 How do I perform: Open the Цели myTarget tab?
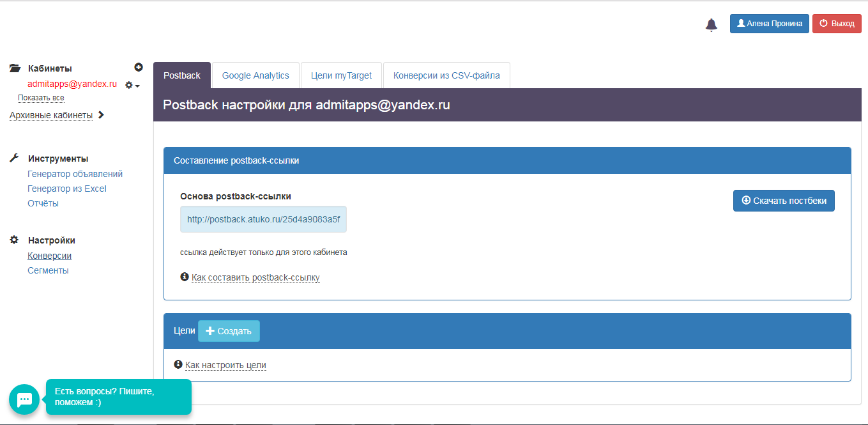pyautogui.click(x=341, y=75)
